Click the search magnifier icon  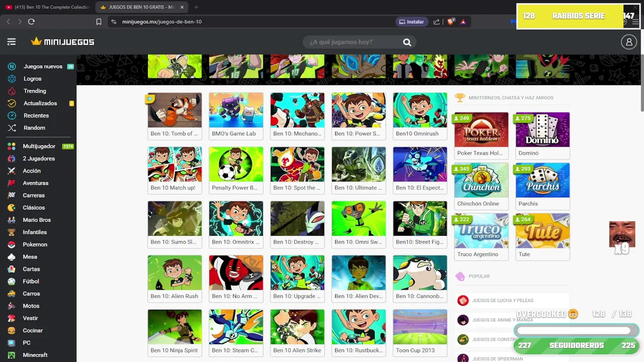point(407,42)
